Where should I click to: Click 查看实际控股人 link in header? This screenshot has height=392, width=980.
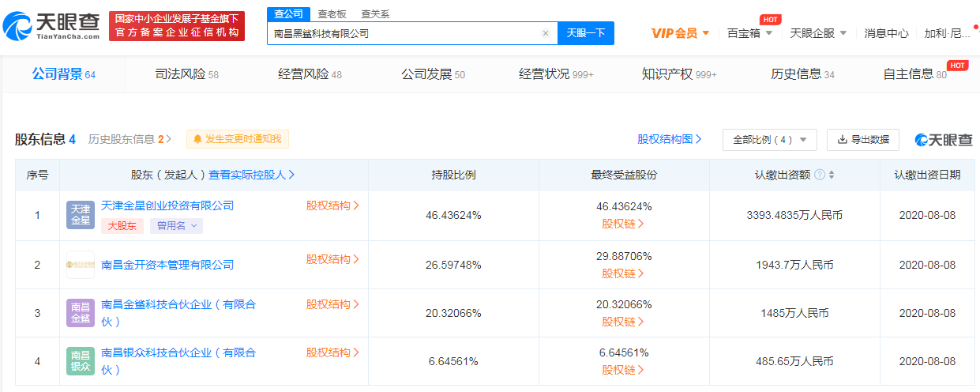[253, 175]
